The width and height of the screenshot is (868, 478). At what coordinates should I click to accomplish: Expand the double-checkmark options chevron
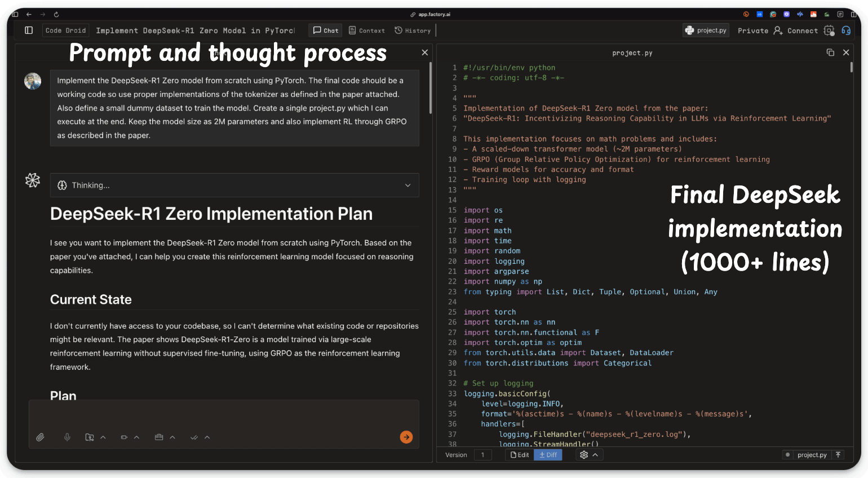207,437
